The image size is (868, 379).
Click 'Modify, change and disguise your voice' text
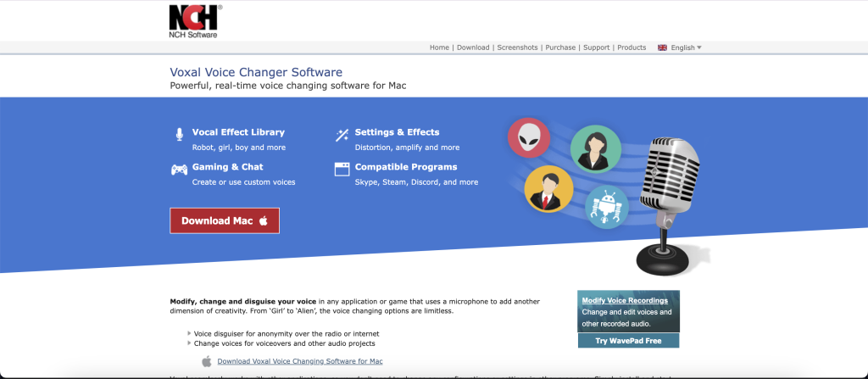click(x=243, y=302)
